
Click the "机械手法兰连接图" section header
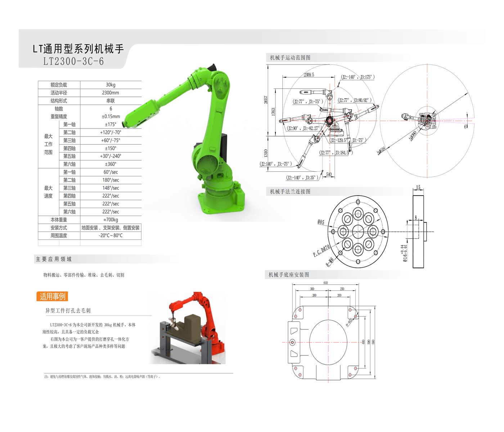pyautogui.click(x=290, y=192)
